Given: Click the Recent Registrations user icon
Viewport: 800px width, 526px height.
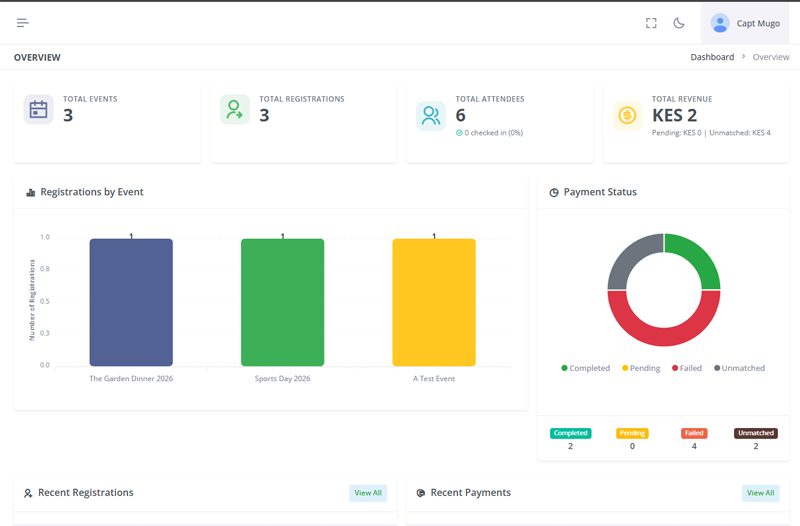Looking at the screenshot, I should tap(28, 493).
